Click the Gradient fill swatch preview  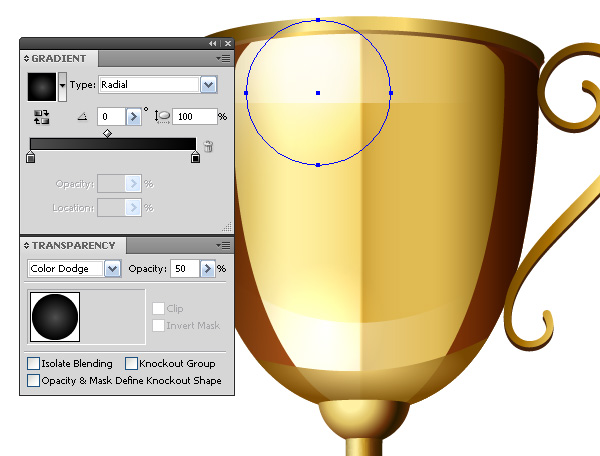click(x=42, y=87)
